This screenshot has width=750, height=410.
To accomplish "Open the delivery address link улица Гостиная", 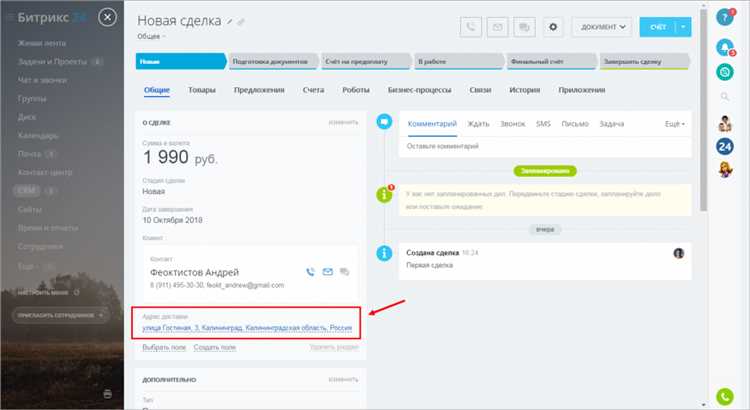I will pos(247,328).
